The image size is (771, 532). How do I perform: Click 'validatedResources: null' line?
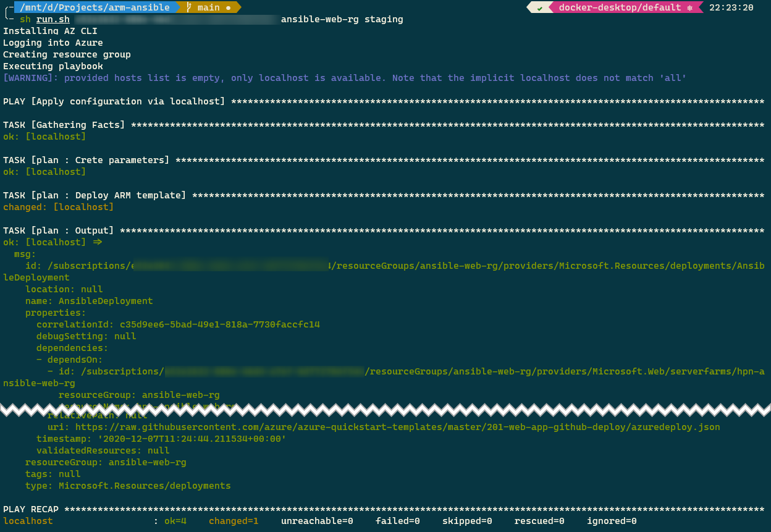coord(103,450)
